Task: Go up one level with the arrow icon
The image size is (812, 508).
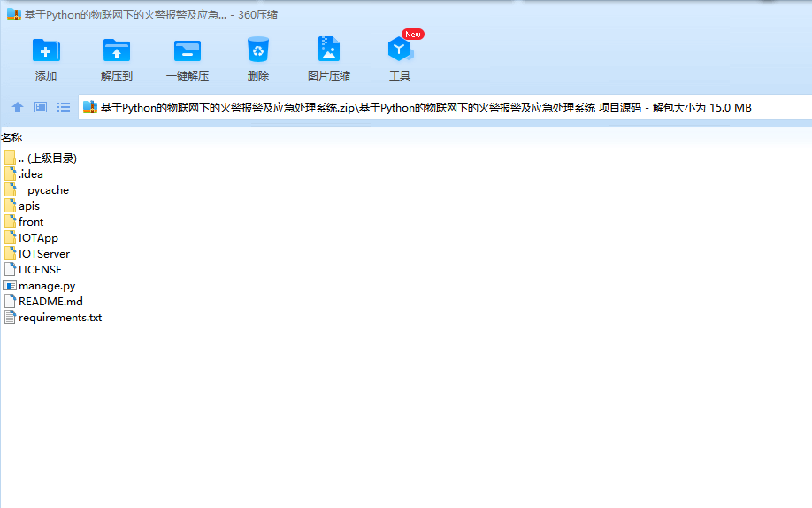Action: click(18, 107)
